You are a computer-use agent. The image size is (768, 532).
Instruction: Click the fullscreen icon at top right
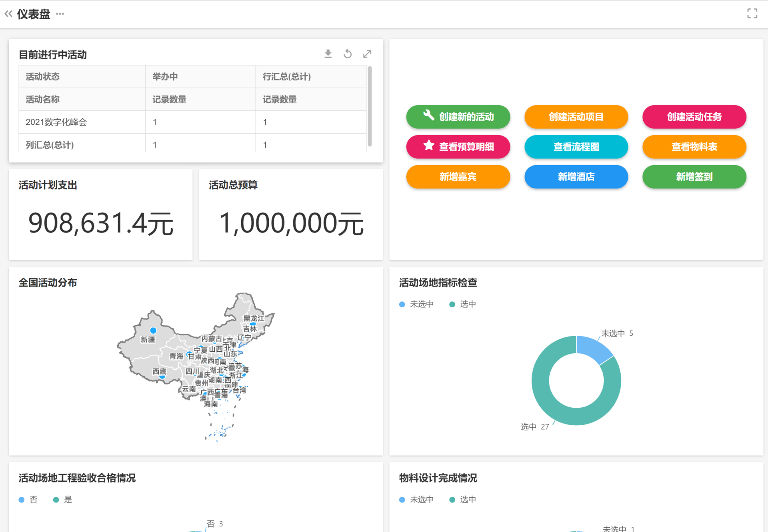pyautogui.click(x=752, y=14)
